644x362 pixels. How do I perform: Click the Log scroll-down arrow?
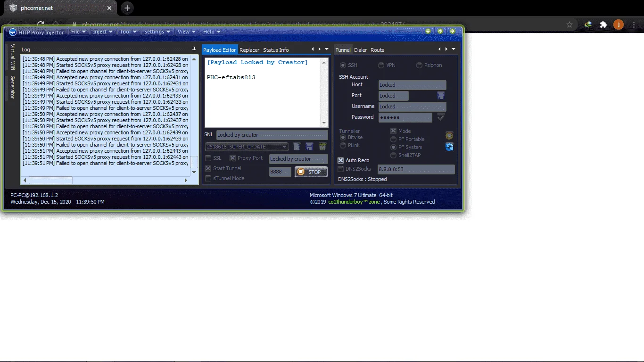tap(194, 172)
